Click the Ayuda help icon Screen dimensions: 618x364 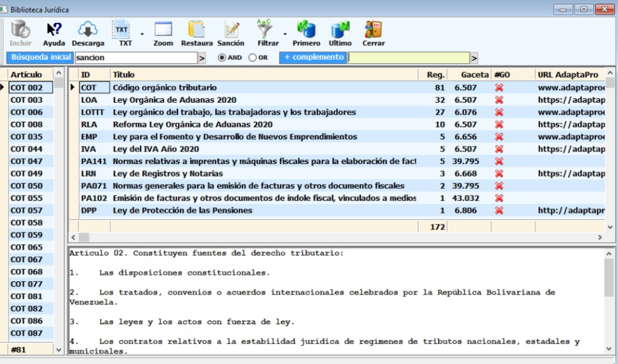pyautogui.click(x=54, y=30)
